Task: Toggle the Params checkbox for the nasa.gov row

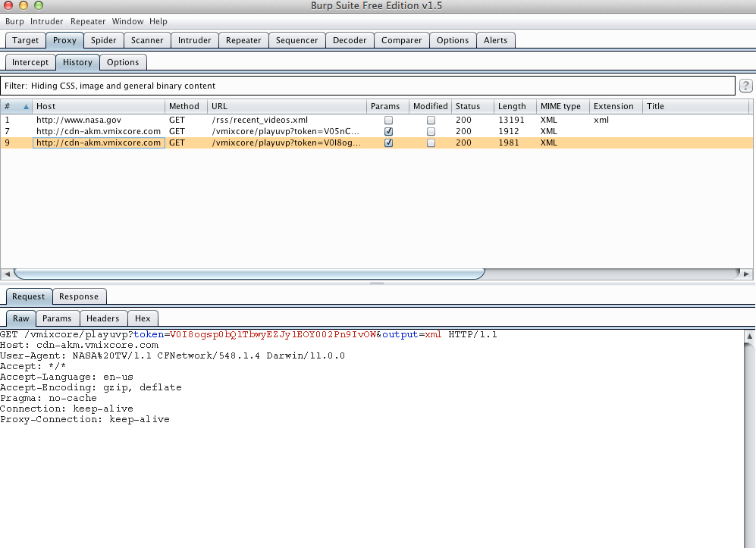Action: (x=388, y=120)
